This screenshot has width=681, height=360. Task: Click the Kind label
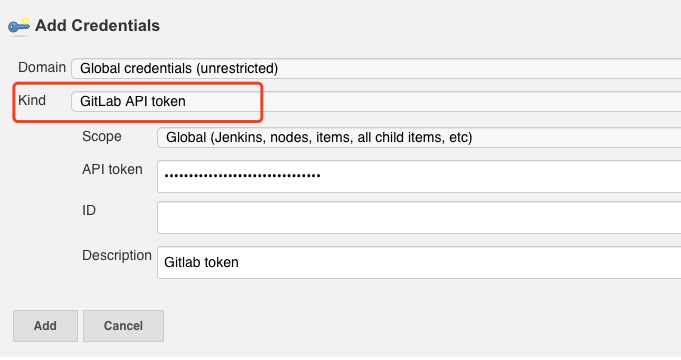32,100
